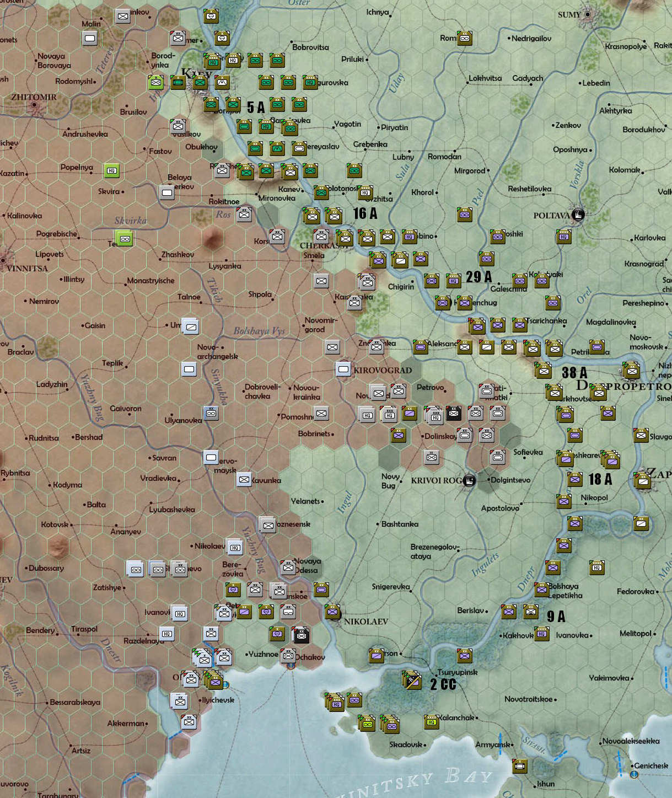The height and width of the screenshot is (798, 672).
Task: Select the Soviet armored counter at Romny
Action: pos(465,38)
